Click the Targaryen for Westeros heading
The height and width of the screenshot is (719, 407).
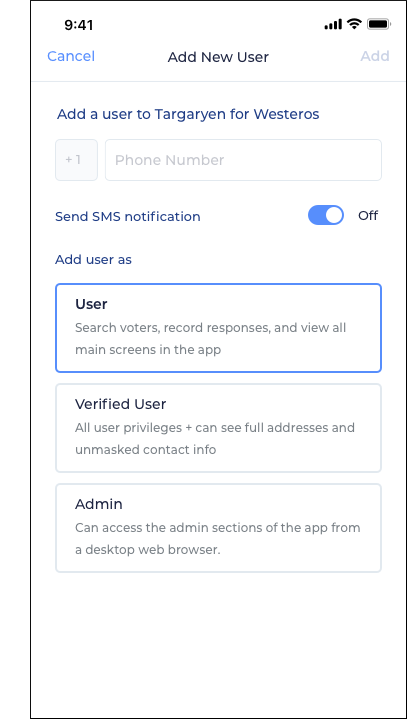pos(188,114)
